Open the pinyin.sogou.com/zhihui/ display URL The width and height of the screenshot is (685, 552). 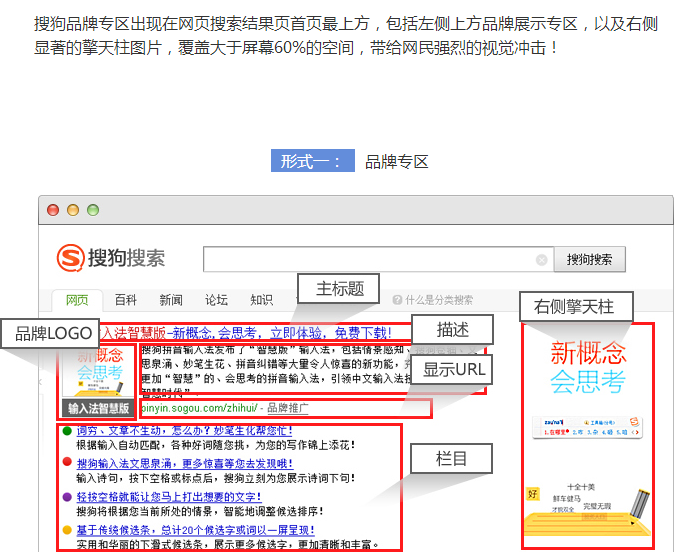tap(198, 408)
